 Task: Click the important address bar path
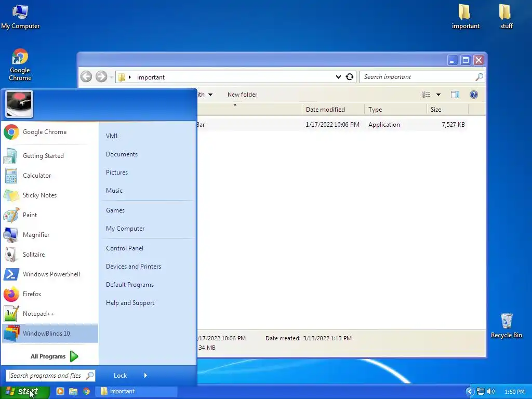pos(151,77)
